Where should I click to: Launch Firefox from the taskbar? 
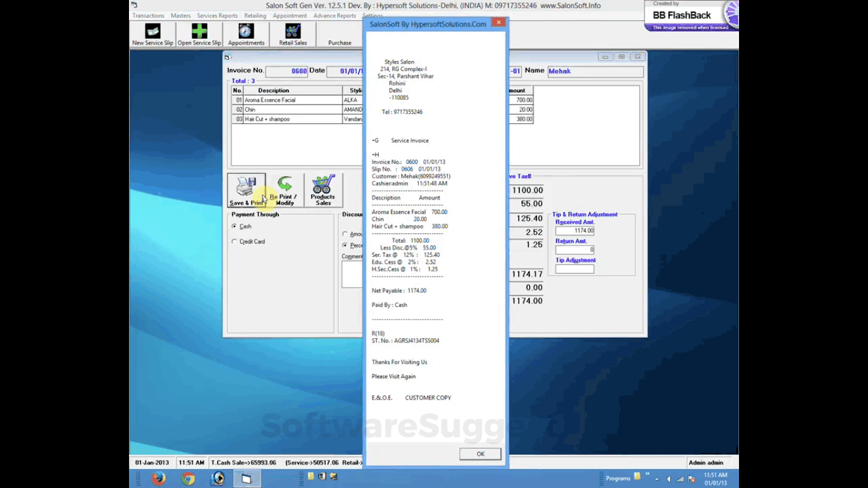(x=159, y=478)
